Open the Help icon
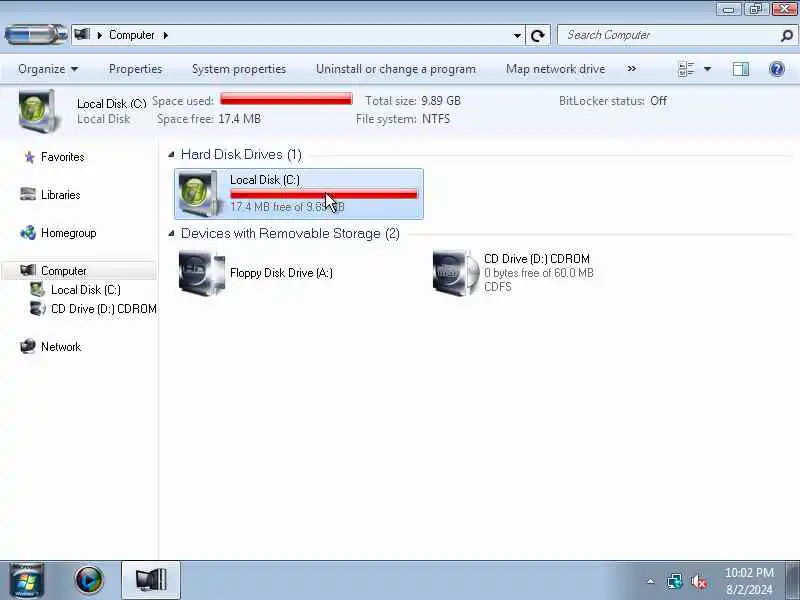The height and width of the screenshot is (600, 800). point(777,69)
